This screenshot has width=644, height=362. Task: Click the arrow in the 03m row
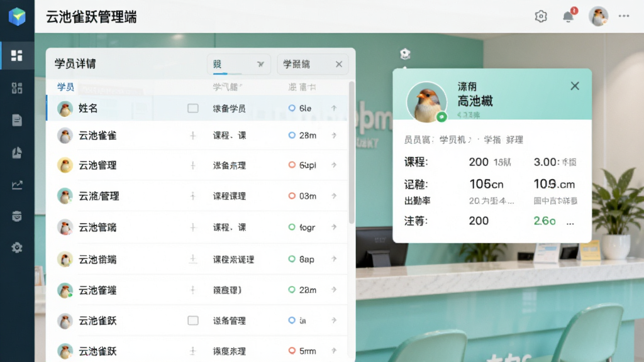tap(334, 196)
